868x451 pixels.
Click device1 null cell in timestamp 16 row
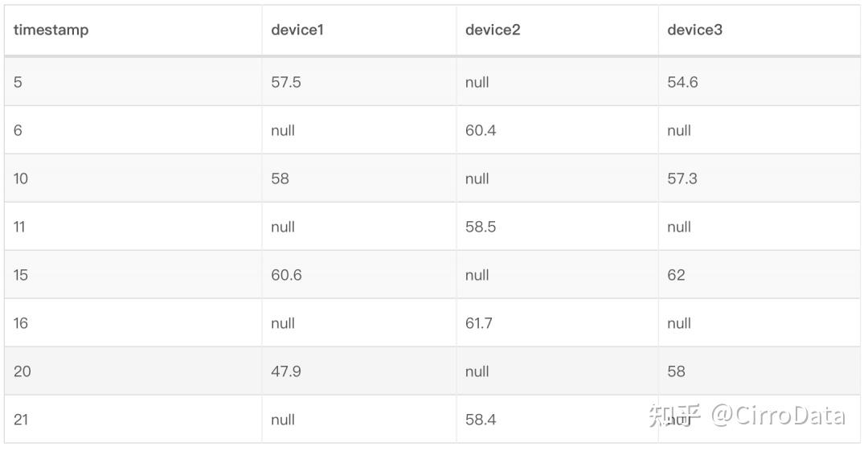283,323
